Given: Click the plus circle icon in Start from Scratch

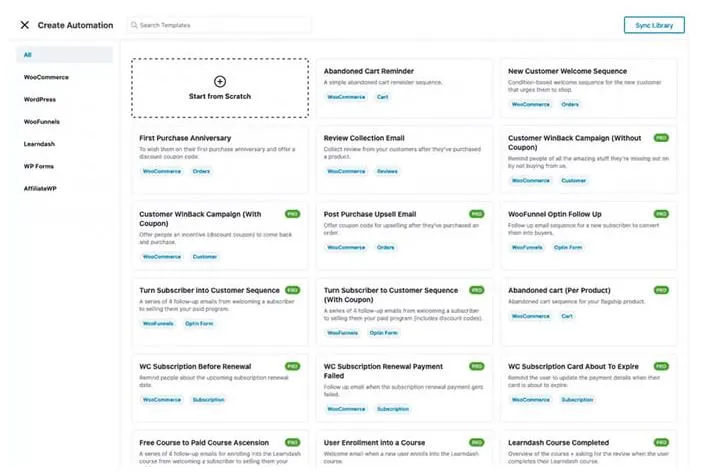Looking at the screenshot, I should (220, 82).
